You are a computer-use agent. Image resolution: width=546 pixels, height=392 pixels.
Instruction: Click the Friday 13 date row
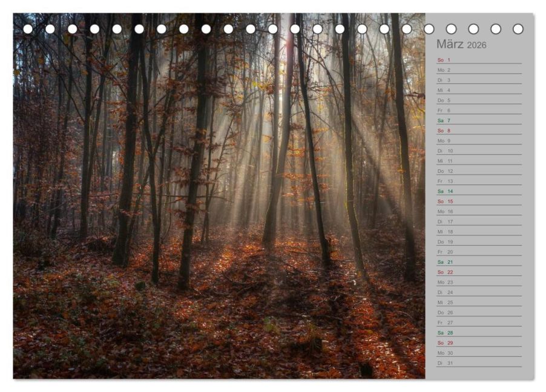pos(479,181)
